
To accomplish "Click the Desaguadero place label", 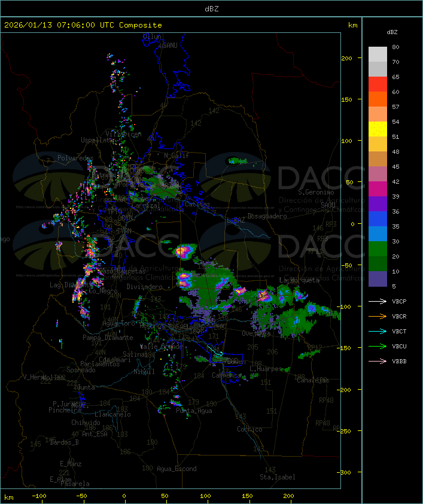I will click(x=267, y=215).
